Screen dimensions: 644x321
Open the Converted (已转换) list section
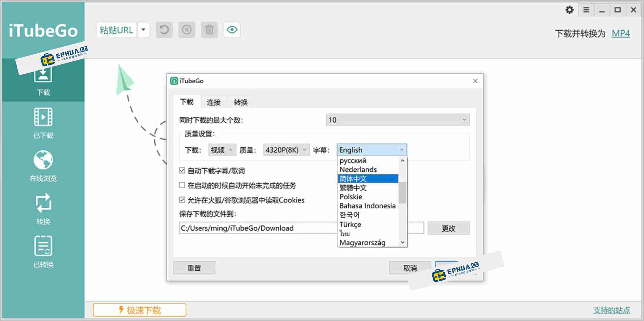pos(43,252)
